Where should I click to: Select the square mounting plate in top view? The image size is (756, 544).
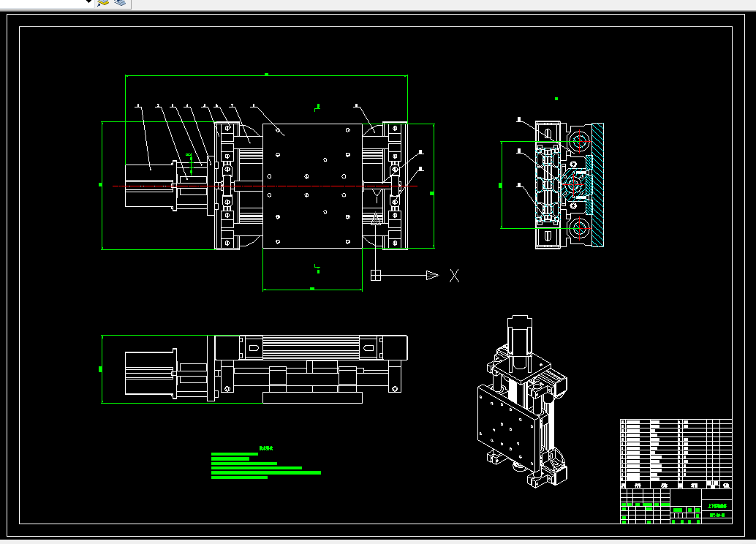(x=312, y=186)
